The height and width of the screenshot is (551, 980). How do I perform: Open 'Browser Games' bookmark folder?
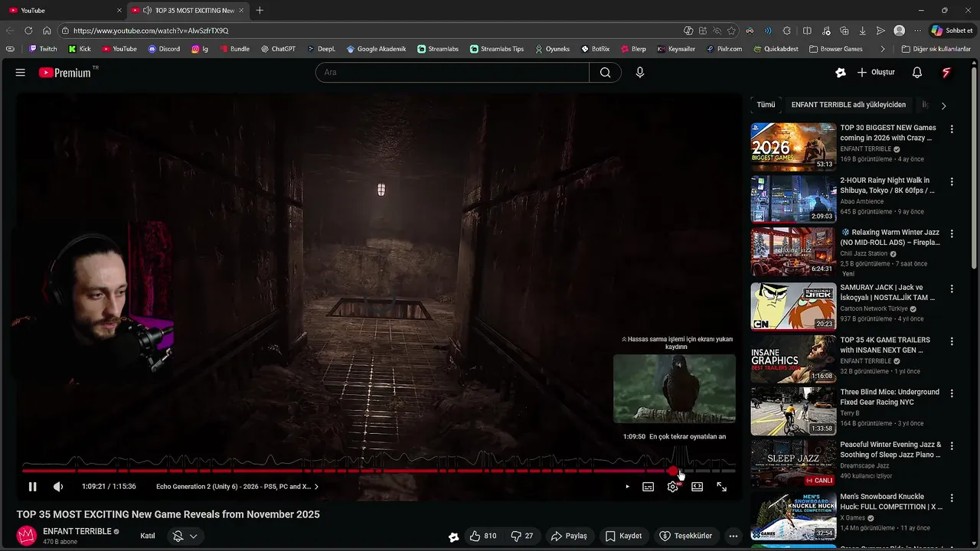(x=835, y=49)
